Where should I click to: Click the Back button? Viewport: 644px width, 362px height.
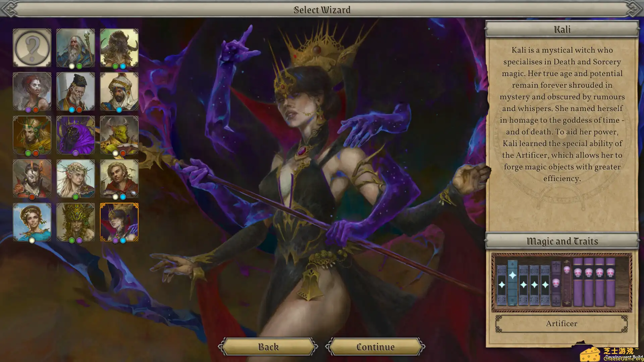tap(268, 347)
